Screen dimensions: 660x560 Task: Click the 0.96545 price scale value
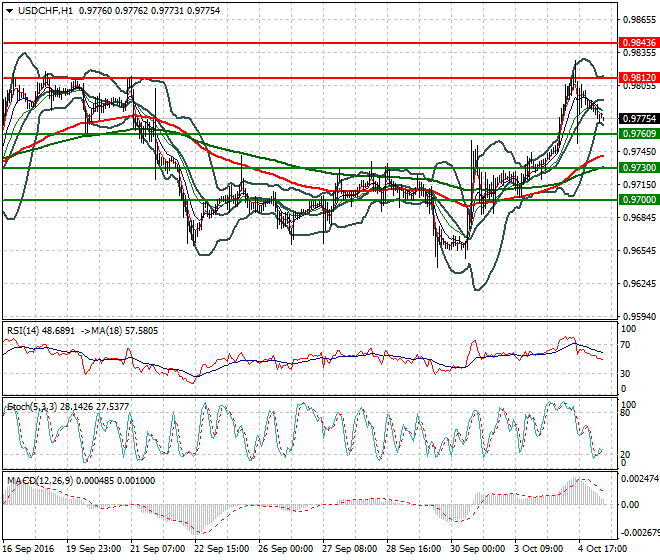[x=639, y=251]
